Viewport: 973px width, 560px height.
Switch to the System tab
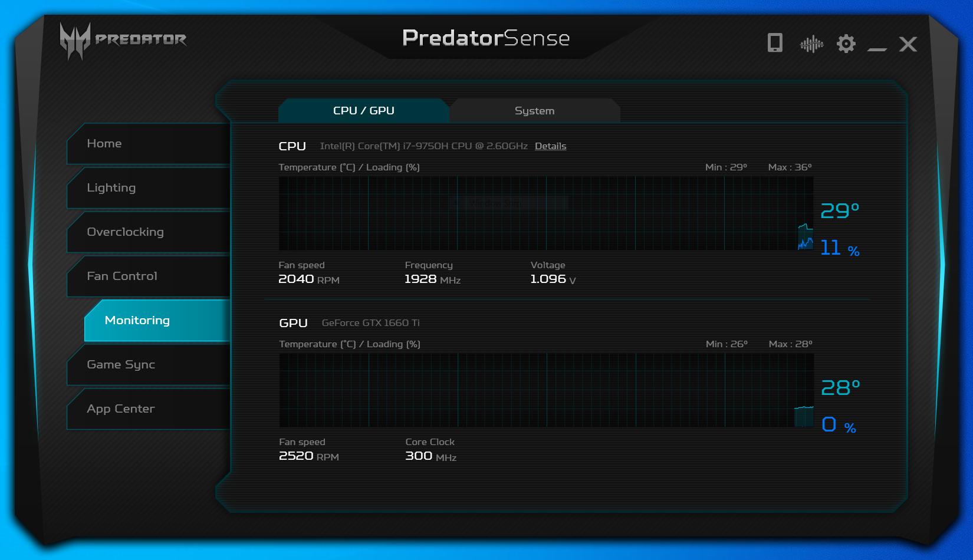coord(534,111)
